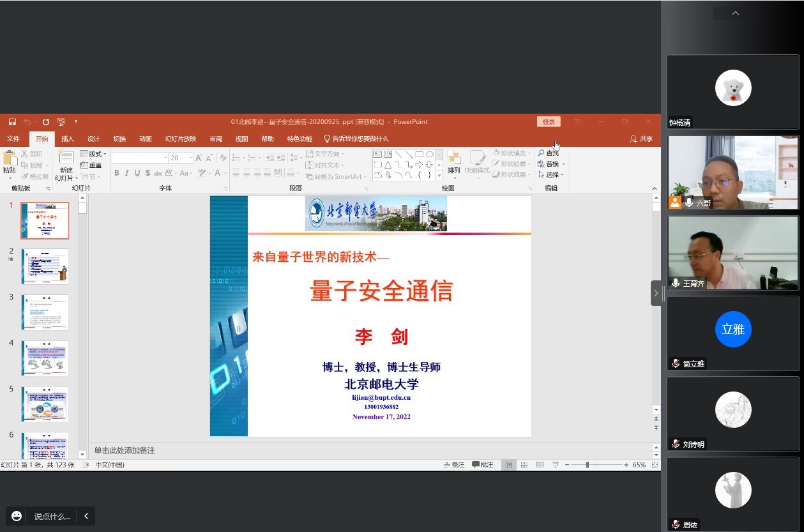Click fit slide to window icon

655,465
